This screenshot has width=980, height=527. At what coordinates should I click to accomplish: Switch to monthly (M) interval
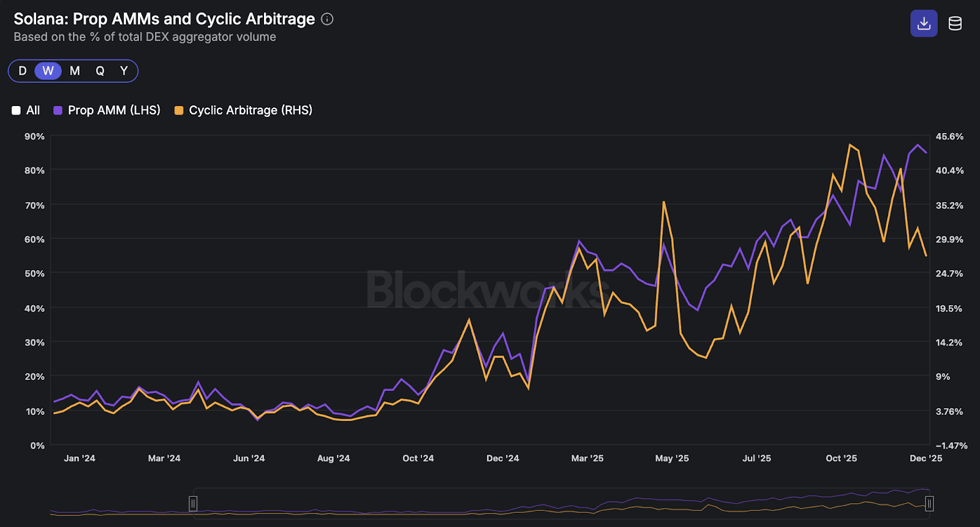pos(75,71)
